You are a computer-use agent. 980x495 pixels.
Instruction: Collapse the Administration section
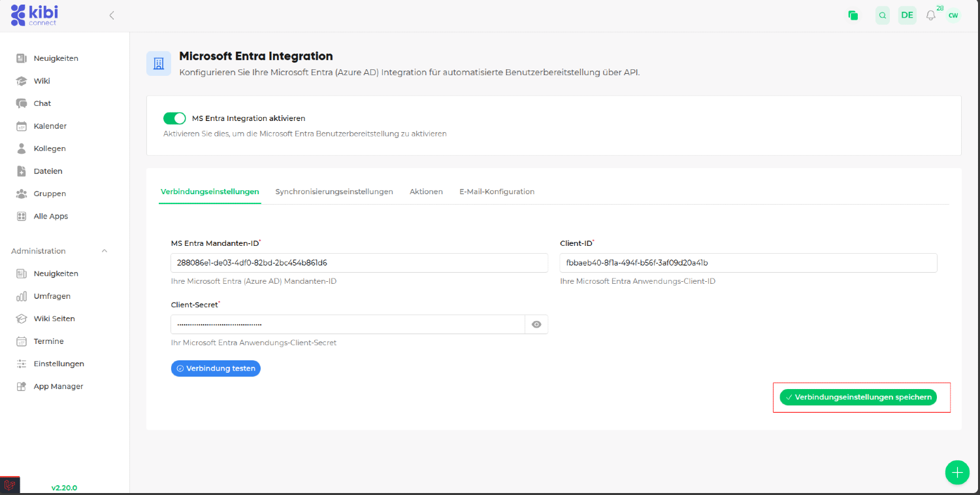click(x=104, y=251)
